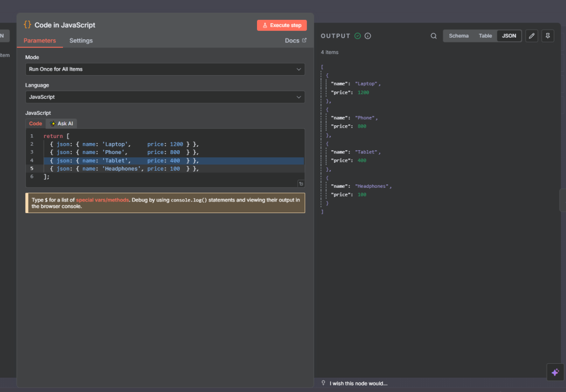The image size is (566, 392).
Task: Open the AI assistant sparkle icon
Action: 555,372
